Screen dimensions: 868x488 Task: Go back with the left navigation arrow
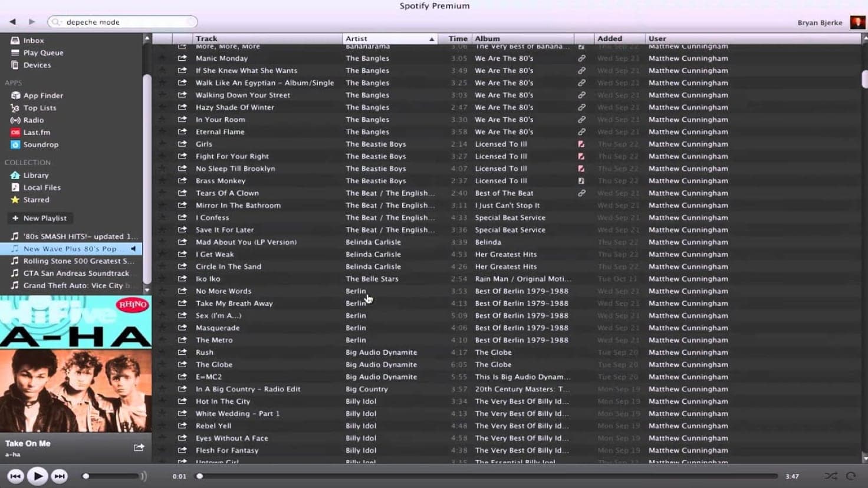point(12,22)
